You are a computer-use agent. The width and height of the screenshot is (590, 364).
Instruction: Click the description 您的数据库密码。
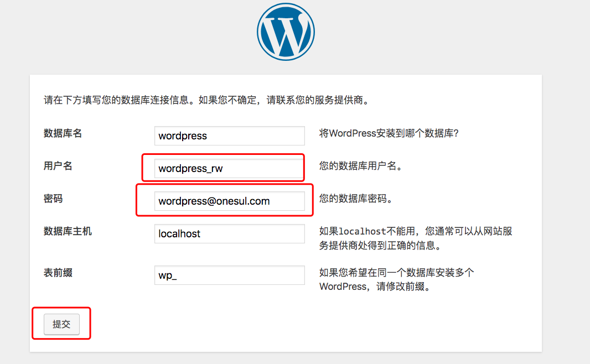point(356,199)
